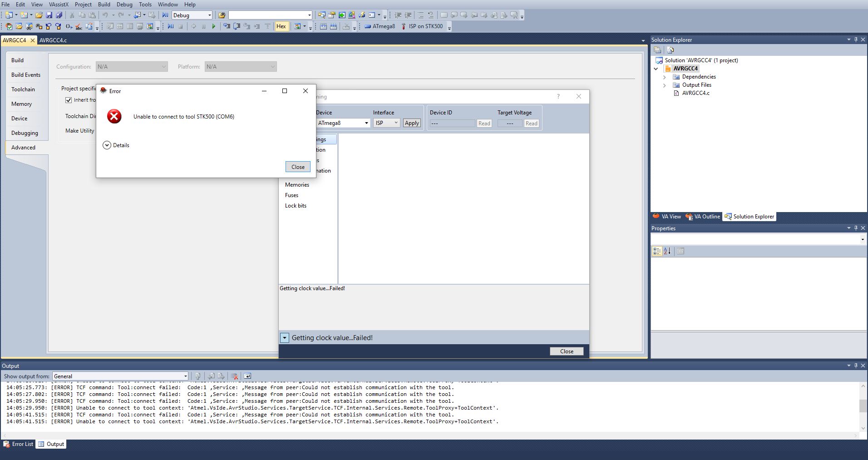Click the spell check abc icon
868x460 pixels.
(x=79, y=26)
